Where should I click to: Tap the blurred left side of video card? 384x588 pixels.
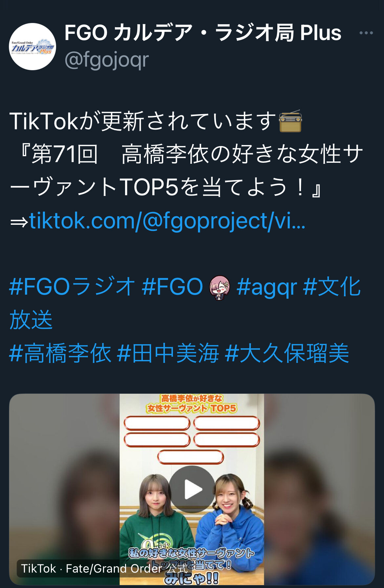(x=64, y=489)
